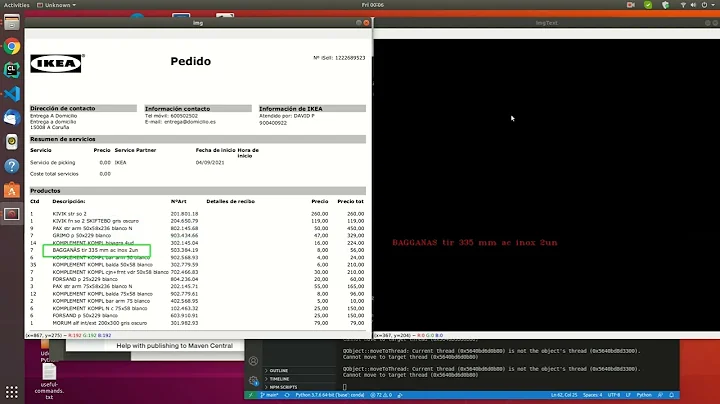Open VS Code Manage gear icon
Image resolution: width=720 pixels, height=404 pixels.
253,380
